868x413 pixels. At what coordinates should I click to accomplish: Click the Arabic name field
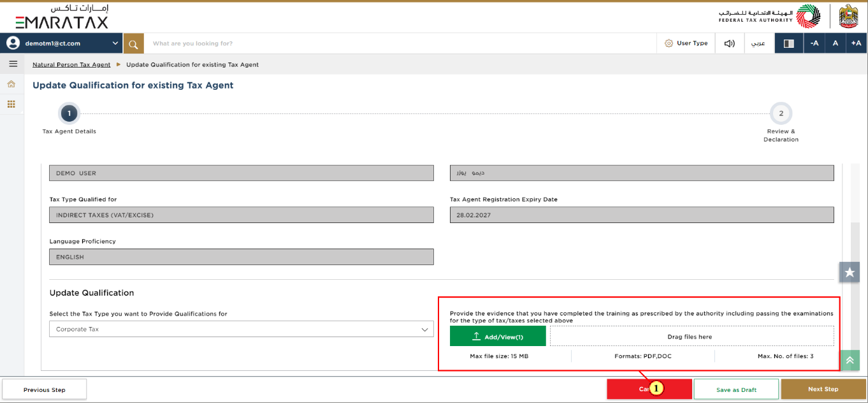tap(642, 173)
